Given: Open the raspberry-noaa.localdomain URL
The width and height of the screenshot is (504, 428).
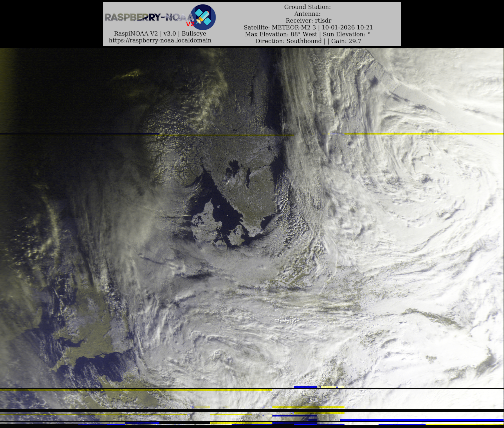Looking at the screenshot, I should [160, 40].
